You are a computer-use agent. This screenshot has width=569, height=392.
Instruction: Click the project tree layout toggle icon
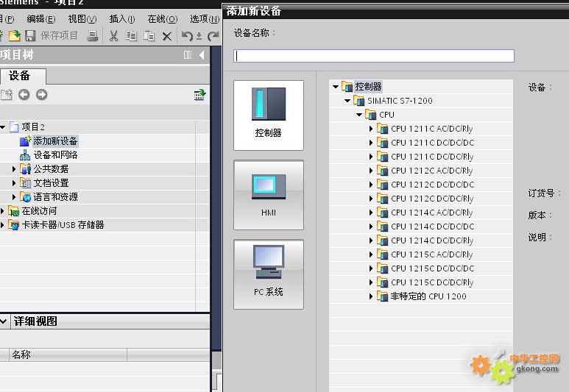188,54
